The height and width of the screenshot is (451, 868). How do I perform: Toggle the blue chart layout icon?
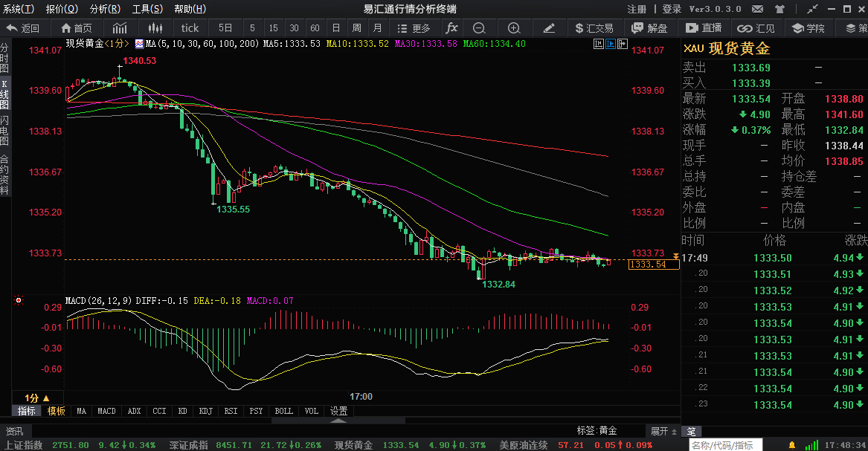(611, 44)
